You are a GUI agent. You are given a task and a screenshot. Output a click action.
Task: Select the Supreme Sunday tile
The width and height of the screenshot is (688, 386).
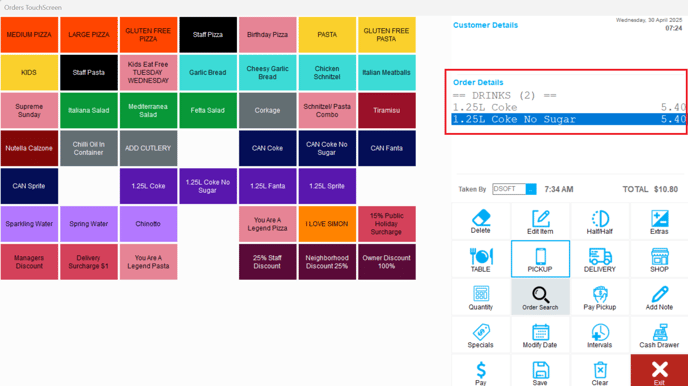(29, 111)
